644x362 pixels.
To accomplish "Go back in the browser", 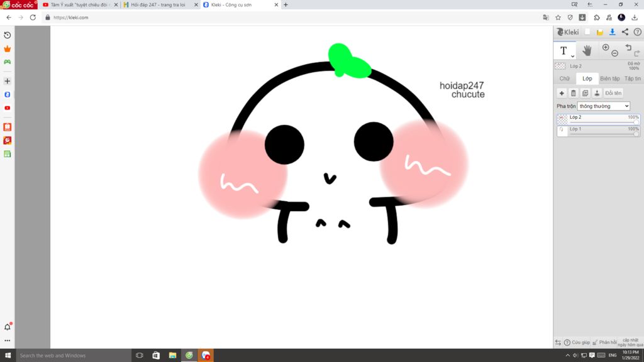I will pos(9,18).
